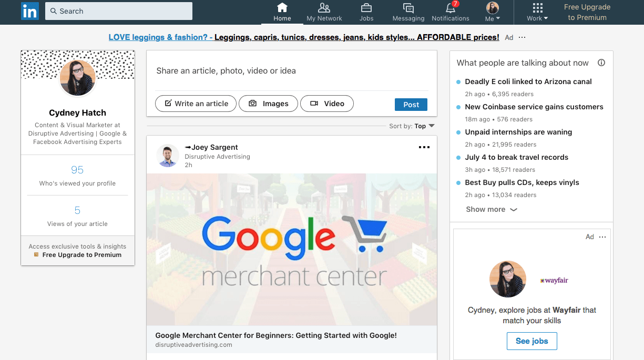Open My Network people icon
The width and height of the screenshot is (644, 360).
324,7
